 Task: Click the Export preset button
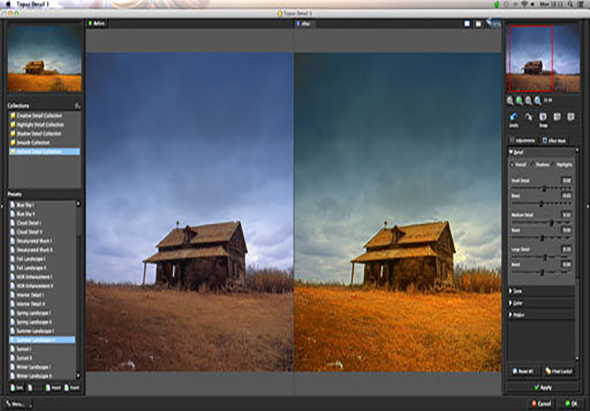[x=71, y=388]
